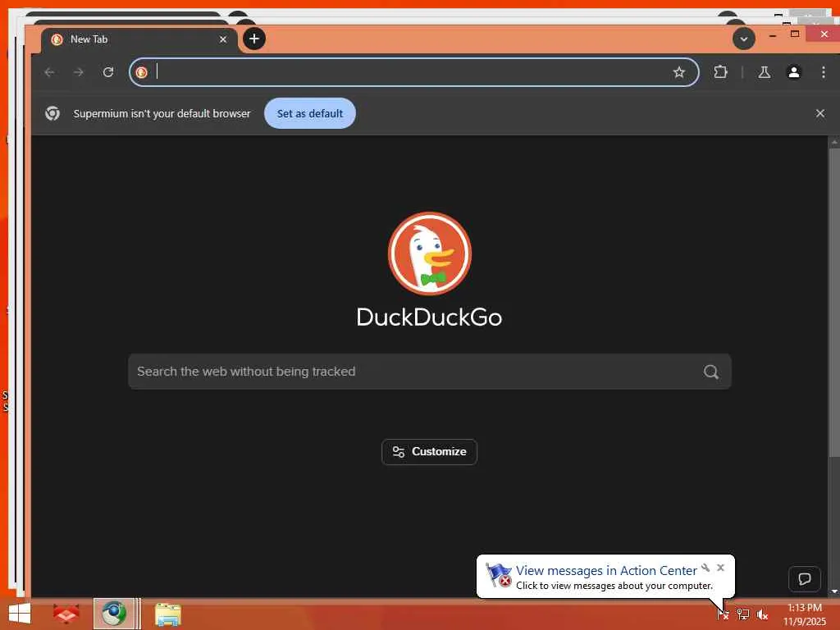840x630 pixels.
Task: Close the New Tab tab
Action: point(223,39)
